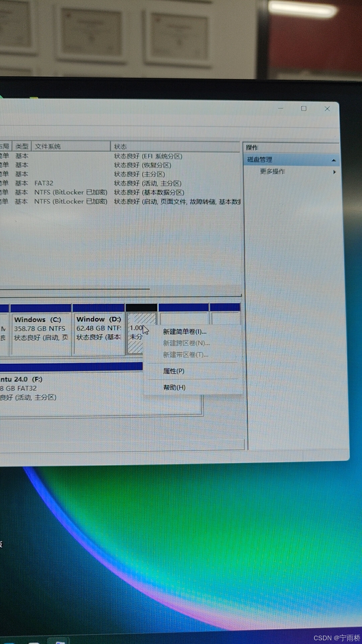
Task: Click the 更多操作 action link
Action: (x=272, y=172)
